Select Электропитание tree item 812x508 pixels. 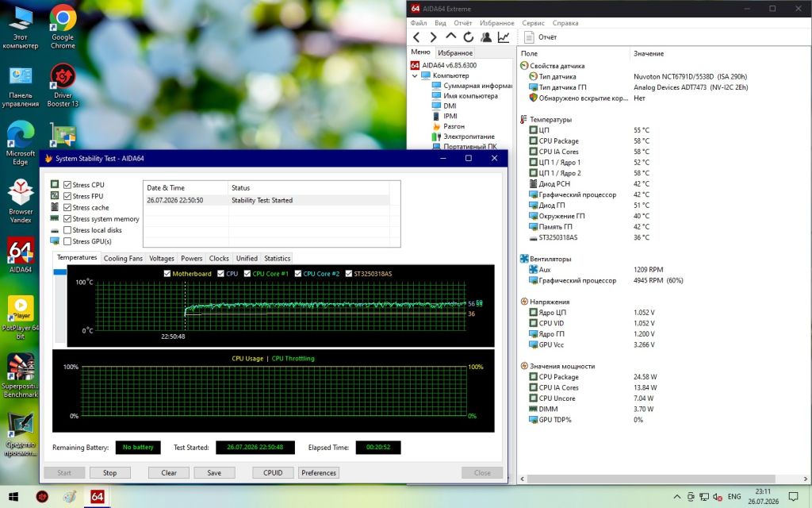point(463,137)
